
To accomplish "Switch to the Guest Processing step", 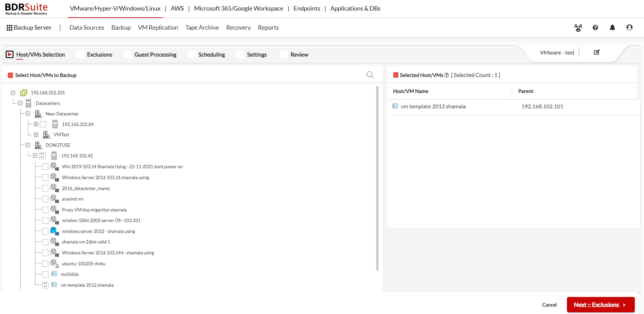I will [155, 54].
